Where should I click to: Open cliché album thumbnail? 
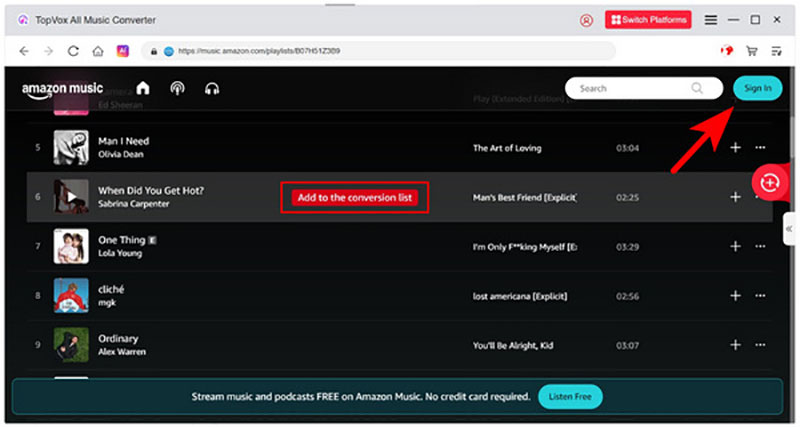[71, 295]
